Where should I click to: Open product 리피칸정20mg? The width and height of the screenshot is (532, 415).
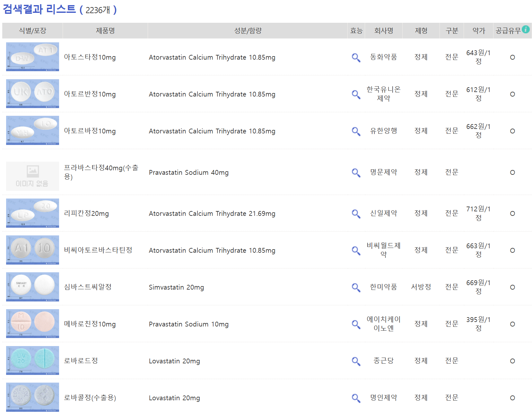[86, 214]
